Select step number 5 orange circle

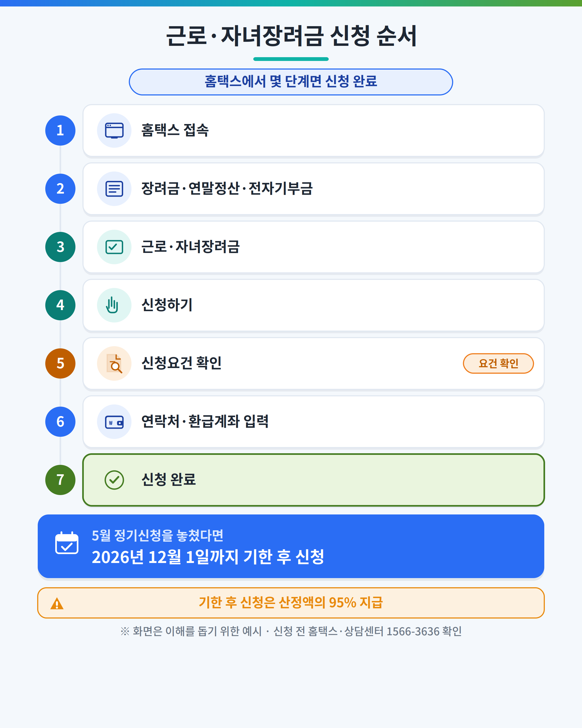60,363
